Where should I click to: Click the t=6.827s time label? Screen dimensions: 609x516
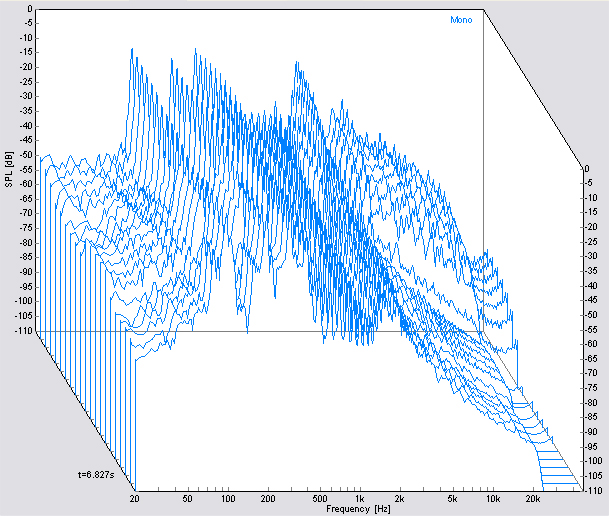96,474
